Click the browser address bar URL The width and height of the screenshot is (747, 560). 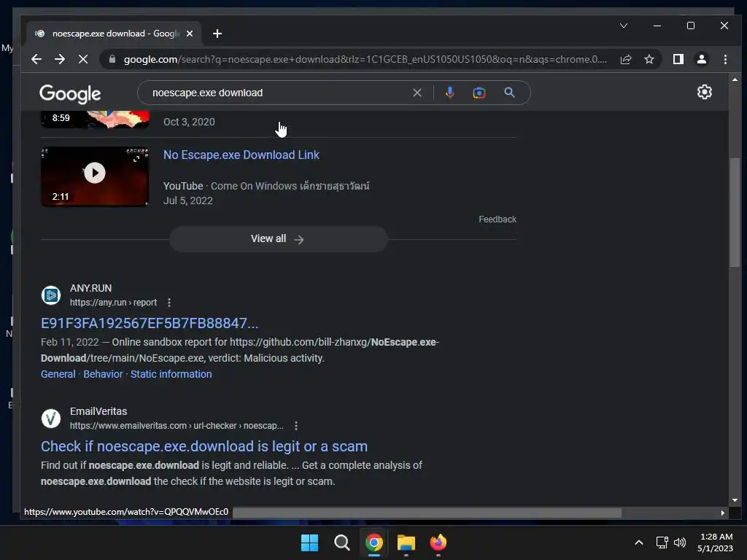(365, 59)
